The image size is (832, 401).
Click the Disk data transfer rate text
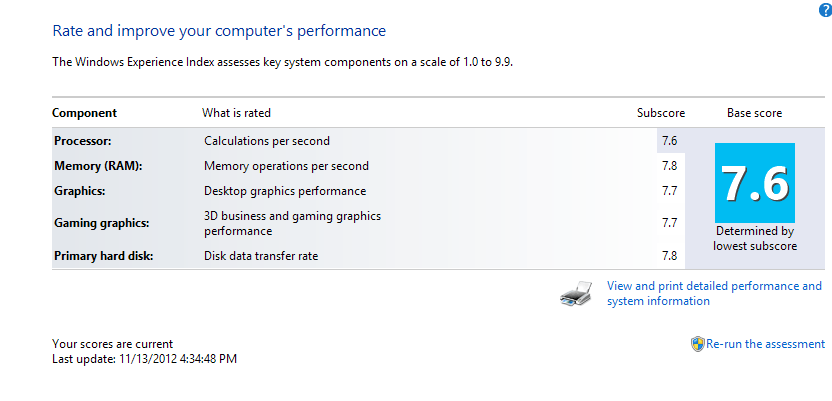261,256
